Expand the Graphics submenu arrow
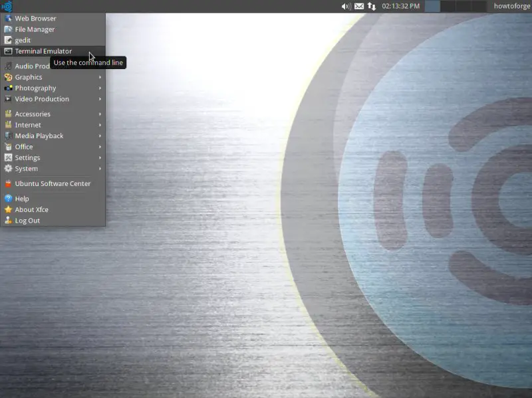 (x=100, y=77)
